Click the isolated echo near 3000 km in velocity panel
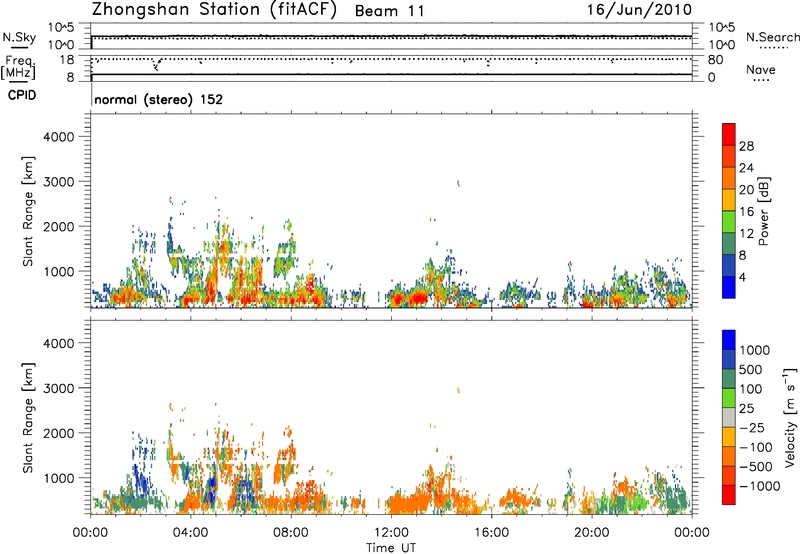This screenshot has width=800, height=554. (x=458, y=390)
